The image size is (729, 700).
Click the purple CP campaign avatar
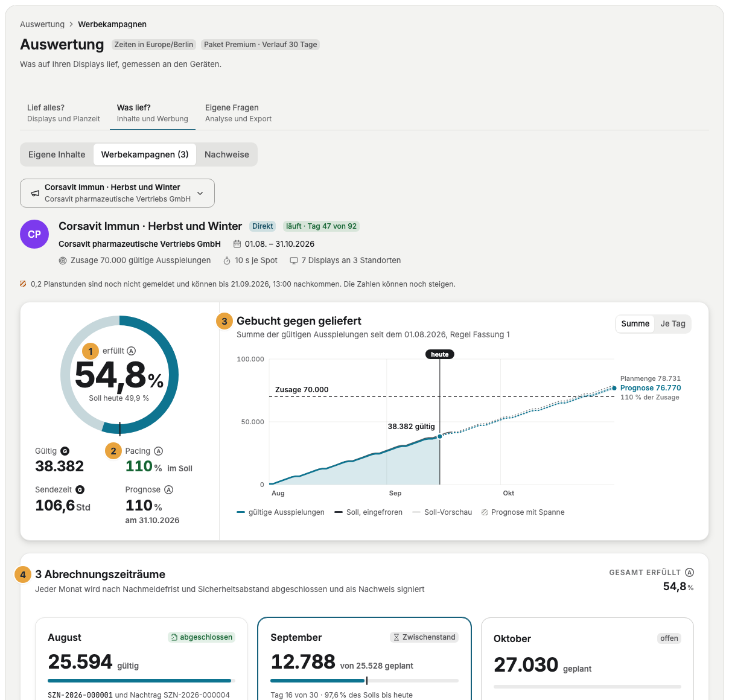(x=34, y=234)
